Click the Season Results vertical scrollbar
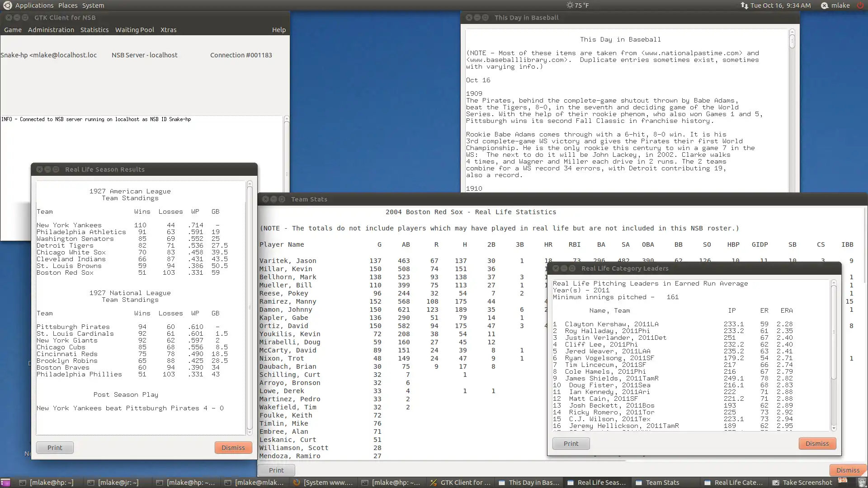868x488 pixels. tap(250, 307)
